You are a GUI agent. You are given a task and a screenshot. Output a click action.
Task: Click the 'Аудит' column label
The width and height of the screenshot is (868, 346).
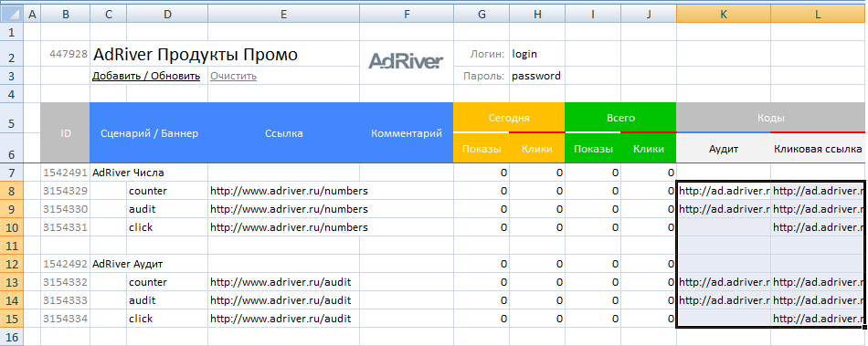[x=724, y=149]
